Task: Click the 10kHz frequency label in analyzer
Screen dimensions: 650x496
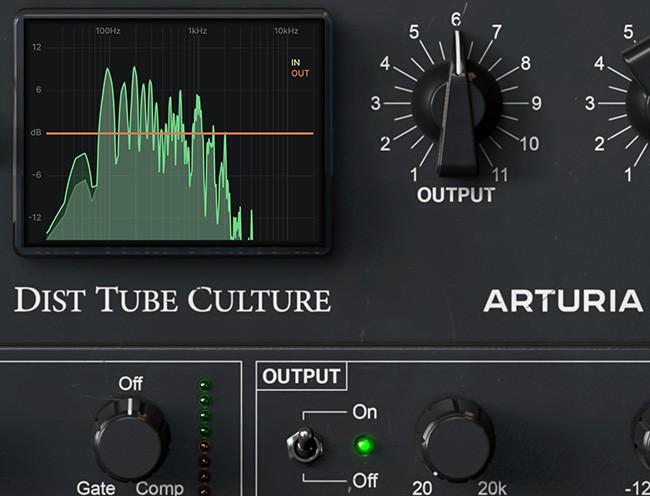Action: [x=286, y=31]
